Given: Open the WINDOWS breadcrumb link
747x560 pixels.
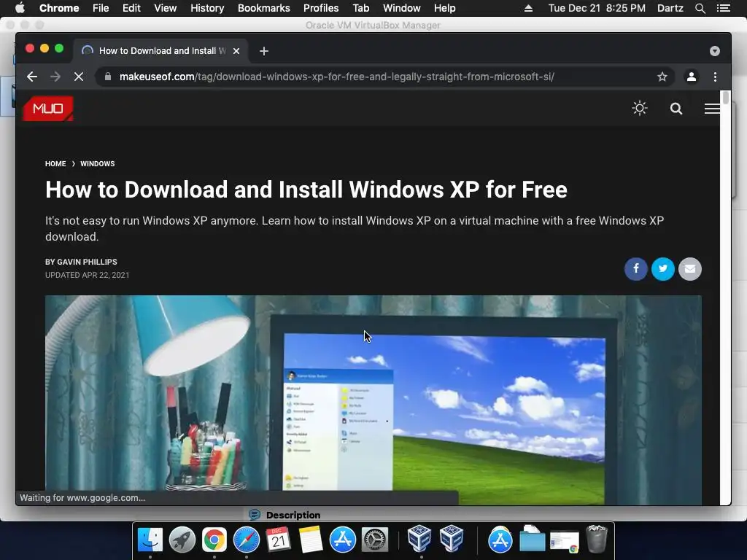Looking at the screenshot, I should click(97, 164).
